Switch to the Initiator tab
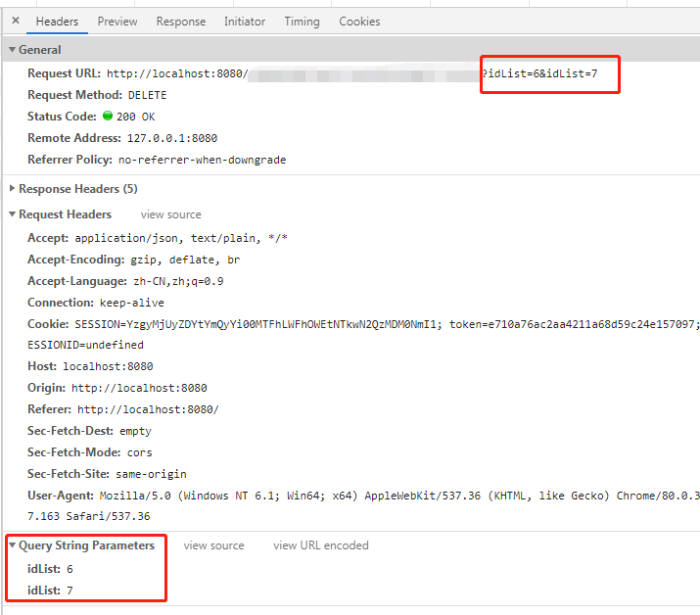 pos(245,22)
